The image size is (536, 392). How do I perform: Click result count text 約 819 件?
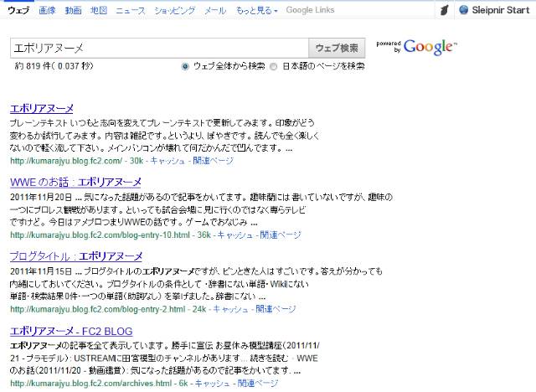pyautogui.click(x=33, y=65)
